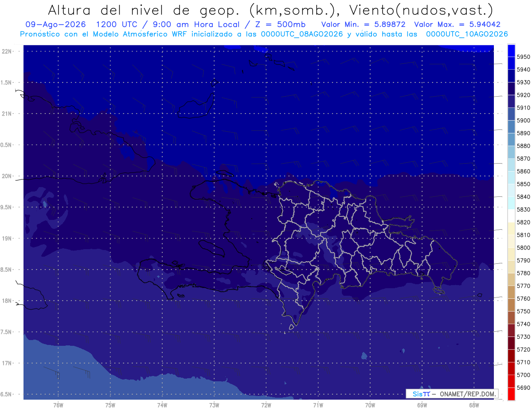The height and width of the screenshot is (411, 532).
Task: Click the legend value '5900'
Action: tap(524, 120)
